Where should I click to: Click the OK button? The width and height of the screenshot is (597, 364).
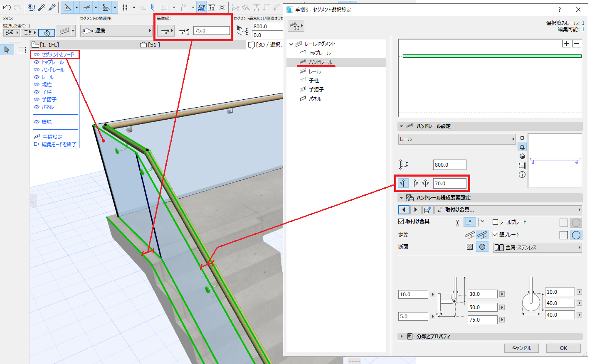(x=563, y=348)
